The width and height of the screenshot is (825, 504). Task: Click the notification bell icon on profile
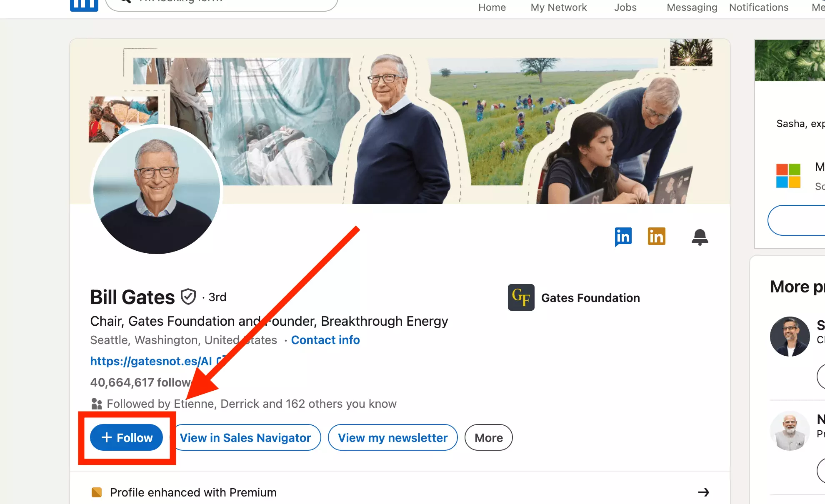pos(700,237)
